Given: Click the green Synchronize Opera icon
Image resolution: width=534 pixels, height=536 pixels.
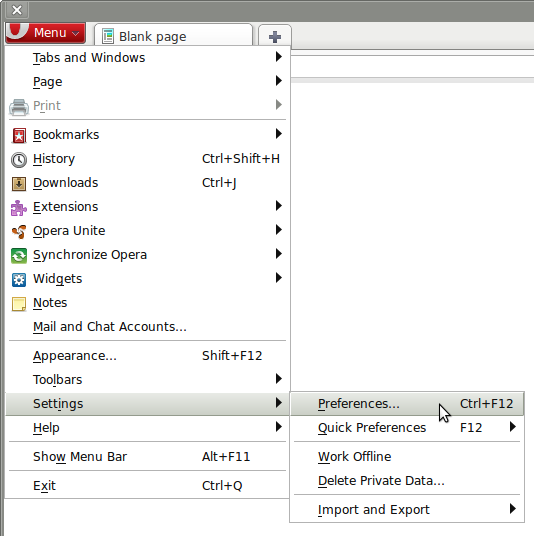Looking at the screenshot, I should pos(19,256).
